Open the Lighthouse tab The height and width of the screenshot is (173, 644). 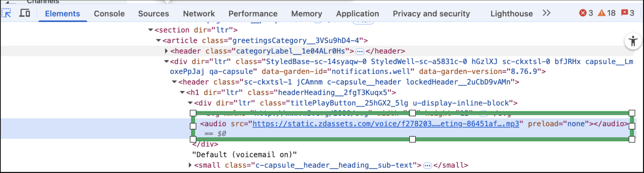pyautogui.click(x=511, y=14)
